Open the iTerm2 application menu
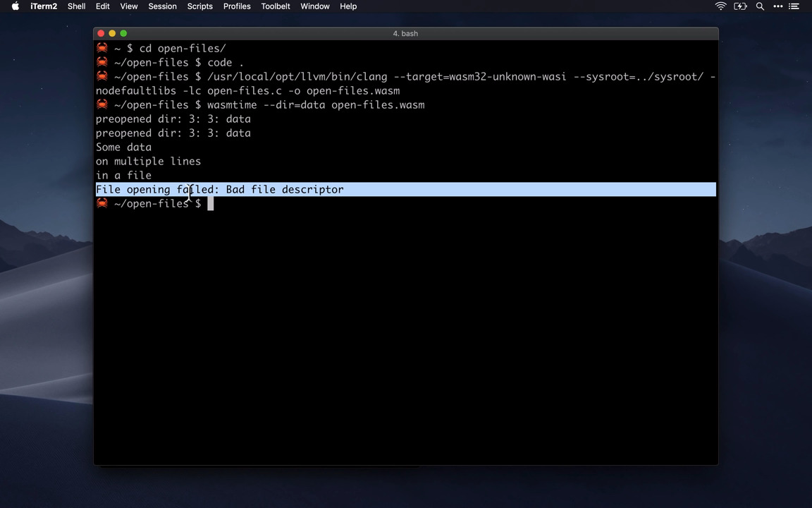Image resolution: width=812 pixels, height=508 pixels. pos(44,6)
